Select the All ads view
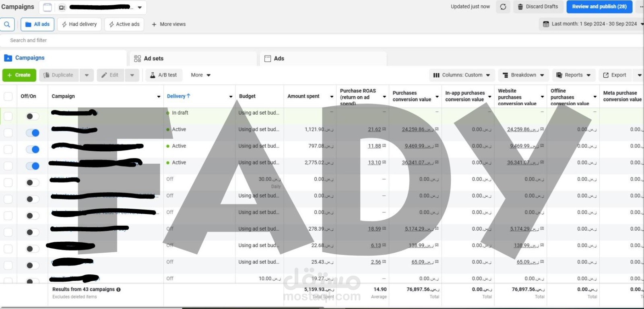The height and width of the screenshot is (309, 644). pyautogui.click(x=37, y=24)
